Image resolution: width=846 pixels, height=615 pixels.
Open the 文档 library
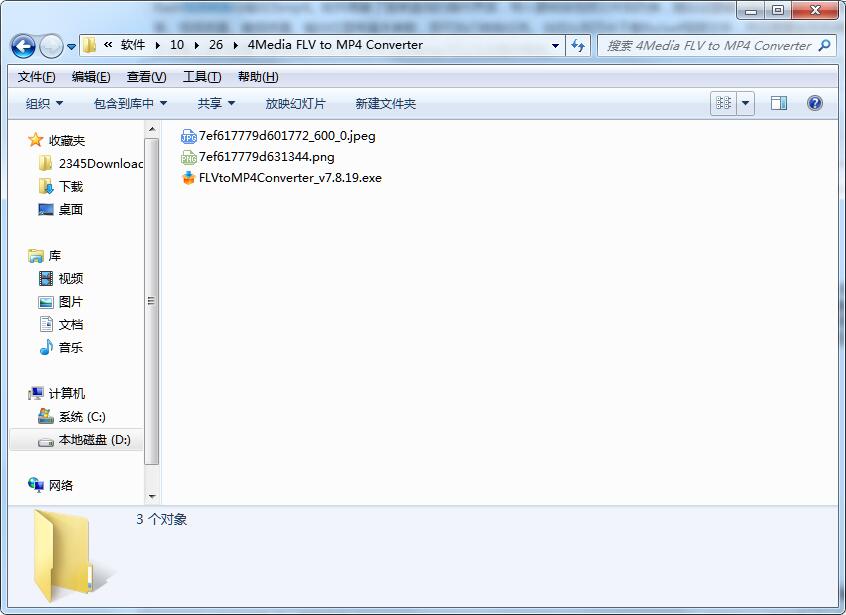[x=61, y=325]
